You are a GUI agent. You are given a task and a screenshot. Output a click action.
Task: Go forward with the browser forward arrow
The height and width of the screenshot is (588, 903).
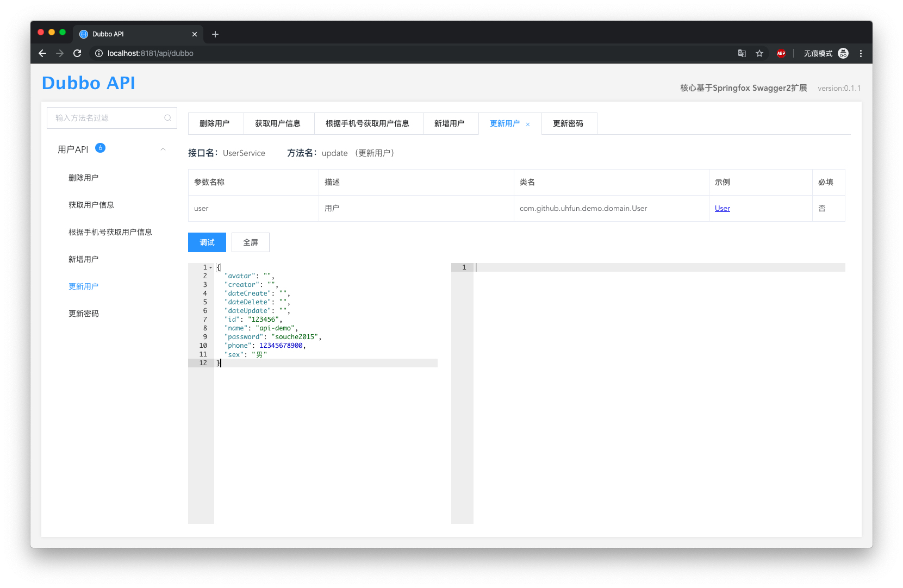pos(60,53)
